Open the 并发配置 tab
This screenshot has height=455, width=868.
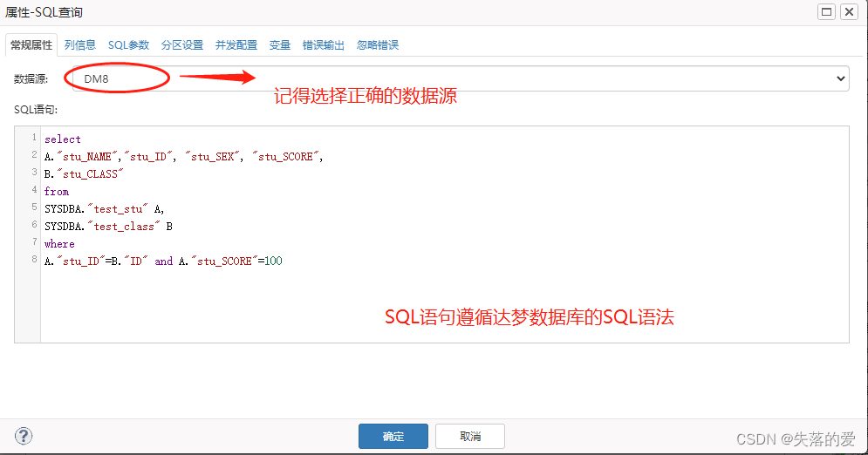pos(236,44)
